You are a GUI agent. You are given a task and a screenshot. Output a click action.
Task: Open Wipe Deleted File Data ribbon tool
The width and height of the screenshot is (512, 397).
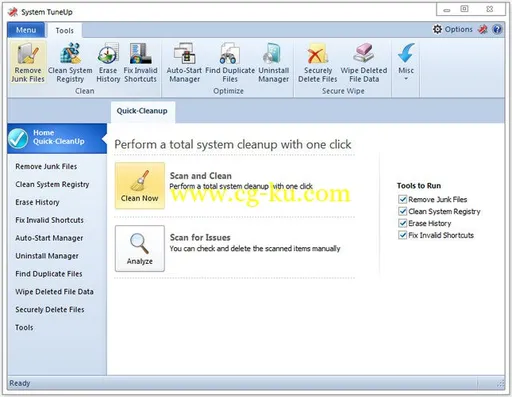point(364,62)
